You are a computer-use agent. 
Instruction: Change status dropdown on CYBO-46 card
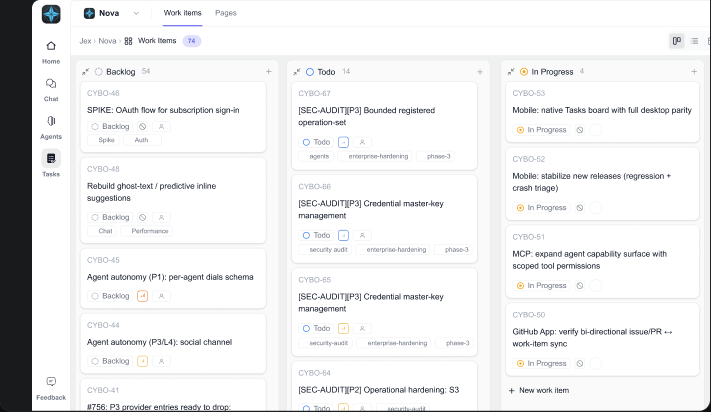coord(110,126)
